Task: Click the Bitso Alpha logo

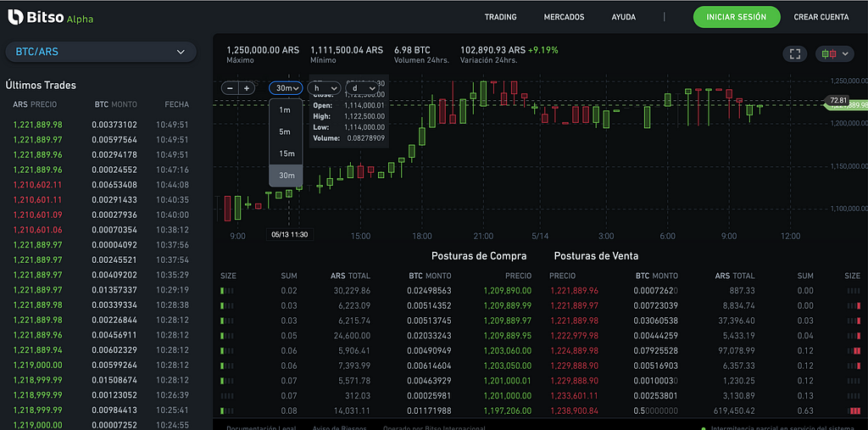Action: (x=50, y=17)
